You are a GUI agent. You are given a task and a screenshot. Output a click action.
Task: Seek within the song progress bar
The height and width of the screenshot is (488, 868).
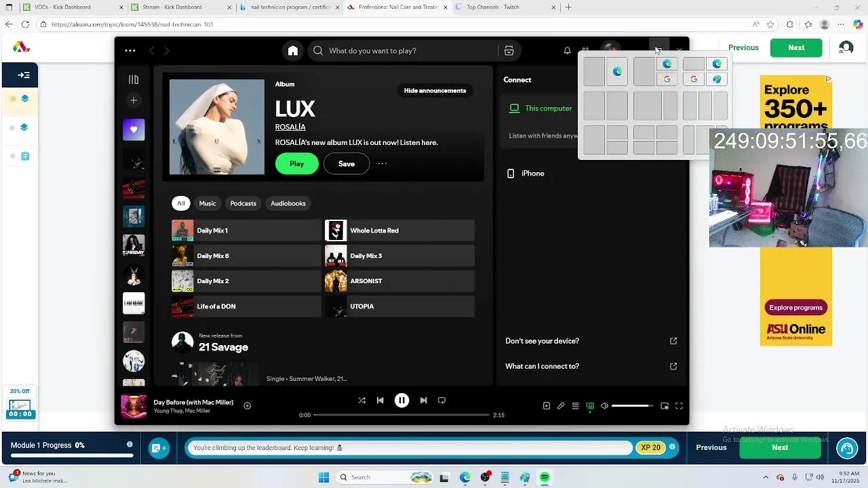(x=401, y=415)
